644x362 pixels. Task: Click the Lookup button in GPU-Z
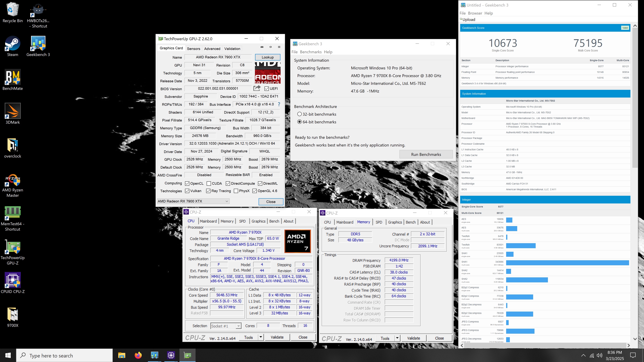pyautogui.click(x=267, y=57)
